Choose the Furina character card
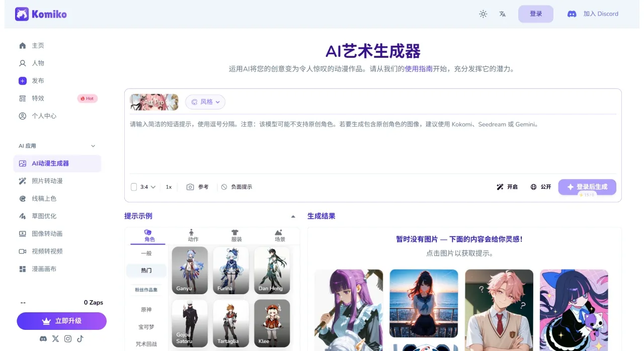The width and height of the screenshot is (644, 351). tap(231, 270)
